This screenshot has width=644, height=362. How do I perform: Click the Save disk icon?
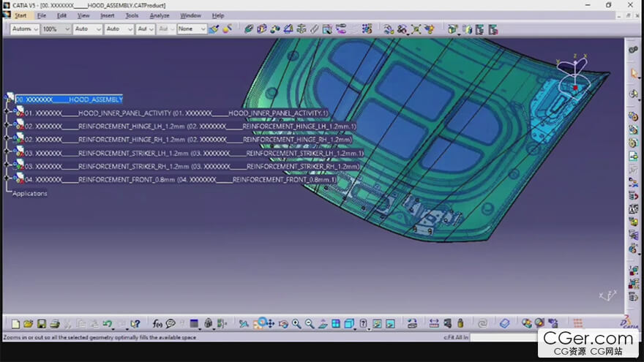coord(42,323)
